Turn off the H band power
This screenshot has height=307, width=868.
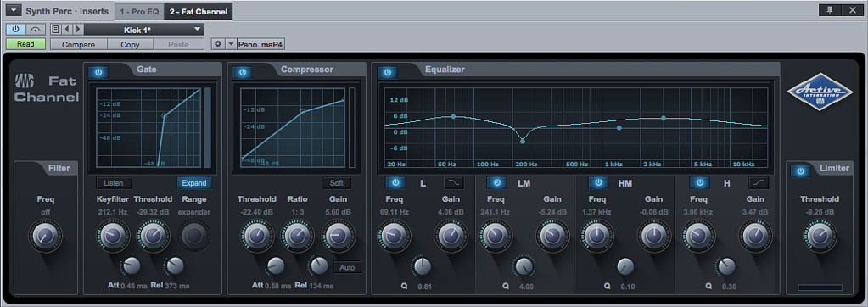(700, 182)
